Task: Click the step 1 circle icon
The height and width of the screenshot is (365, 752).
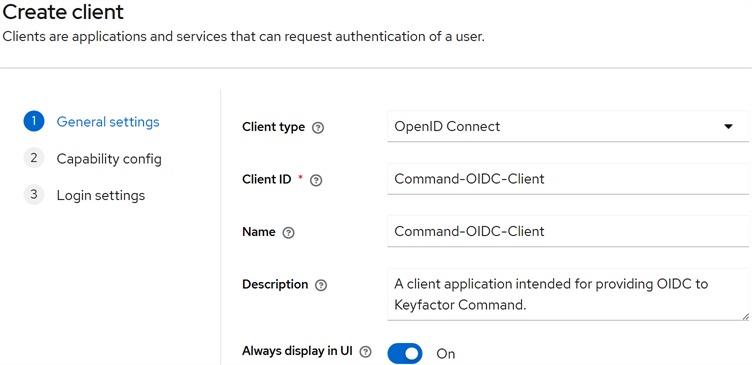Action: click(34, 122)
